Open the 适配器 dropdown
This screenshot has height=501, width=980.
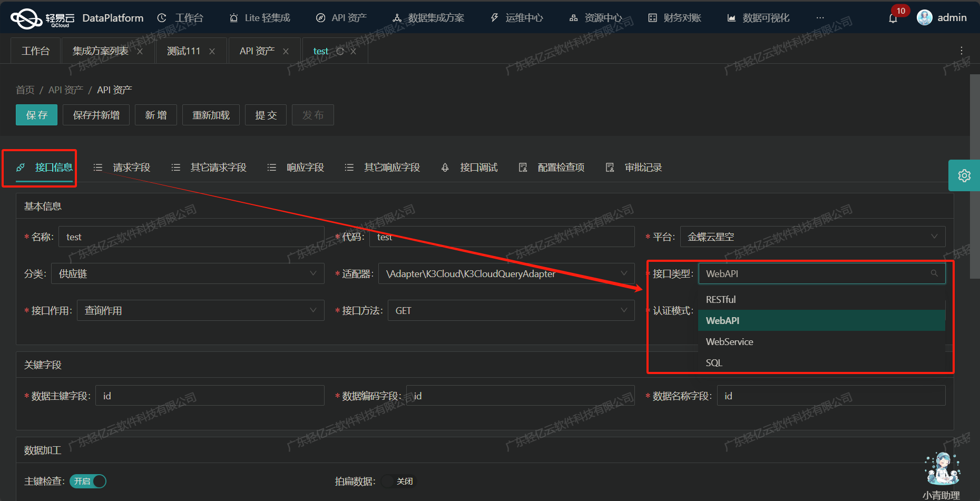tap(506, 273)
